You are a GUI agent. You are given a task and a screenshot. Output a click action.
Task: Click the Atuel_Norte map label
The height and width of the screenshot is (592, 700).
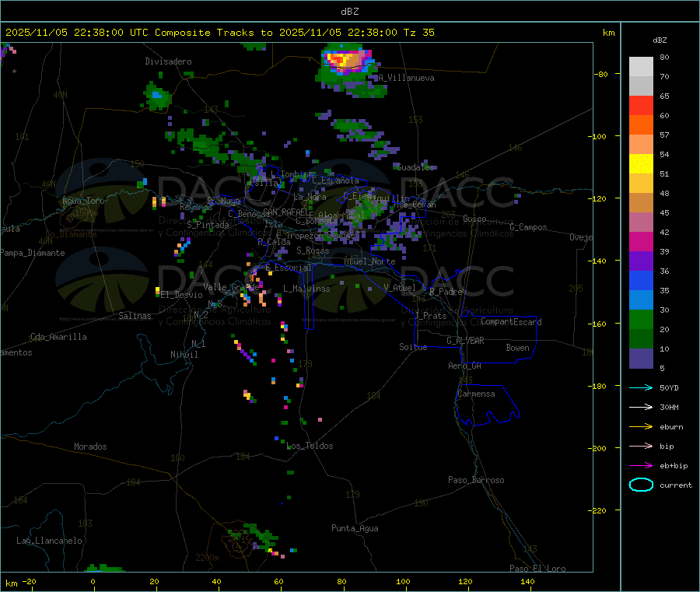point(369,261)
